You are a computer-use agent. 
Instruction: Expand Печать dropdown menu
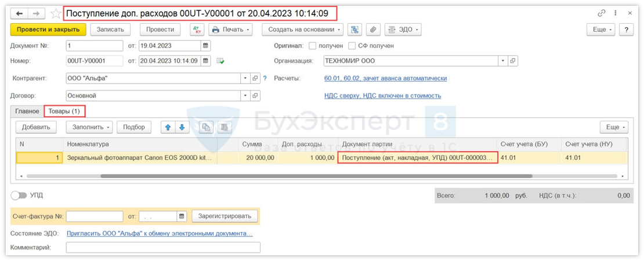coord(230,30)
